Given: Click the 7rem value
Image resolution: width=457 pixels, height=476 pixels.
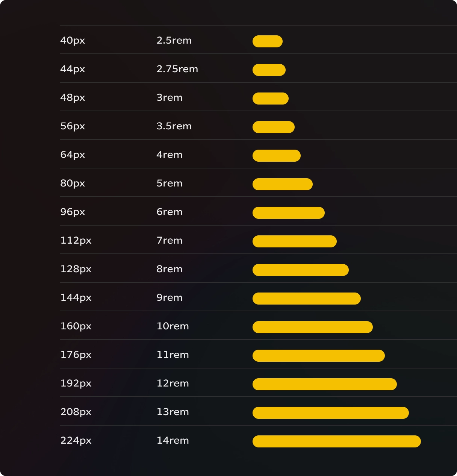Looking at the screenshot, I should coord(169,240).
